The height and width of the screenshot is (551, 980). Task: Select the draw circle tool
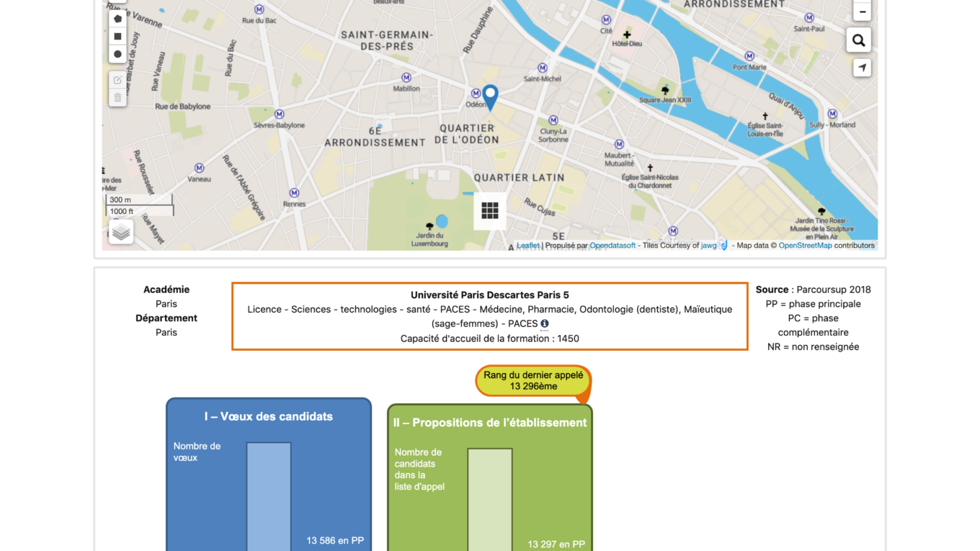[117, 54]
